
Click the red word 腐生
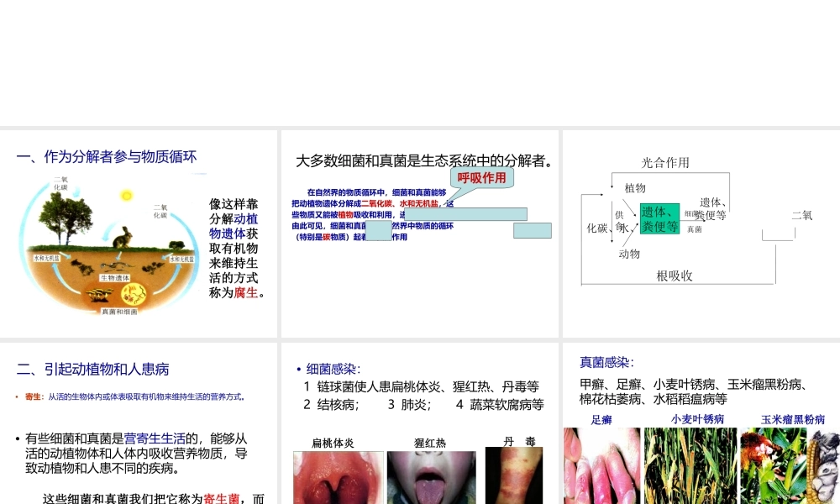point(246,293)
